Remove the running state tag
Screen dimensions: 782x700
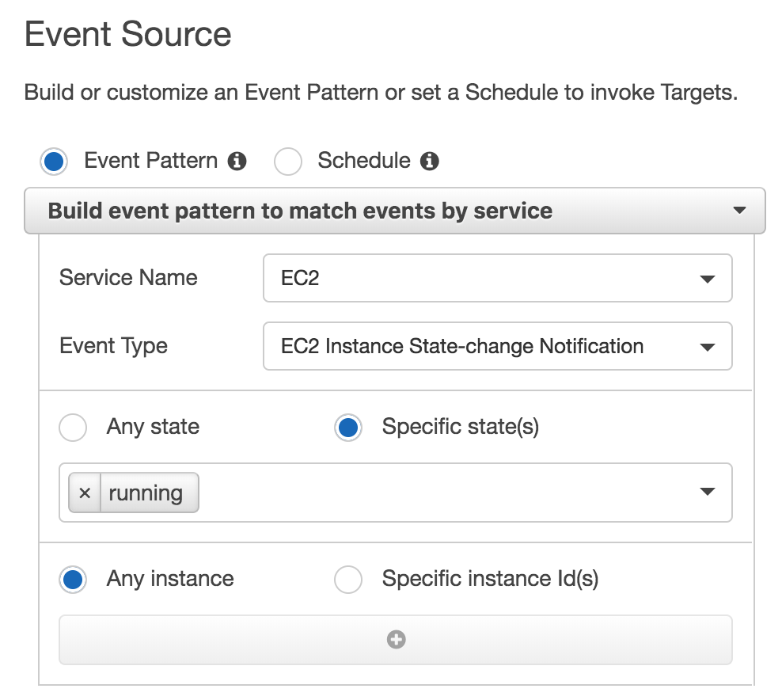pos(85,493)
